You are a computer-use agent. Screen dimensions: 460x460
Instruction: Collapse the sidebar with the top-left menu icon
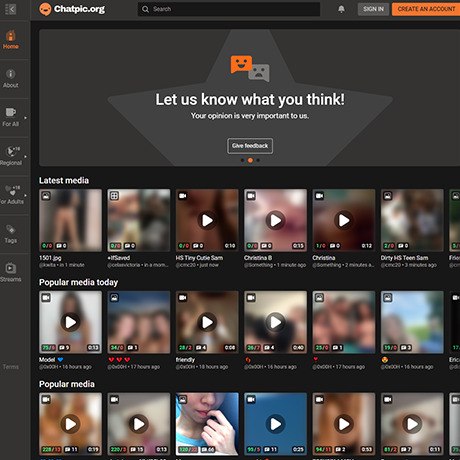tap(10, 9)
